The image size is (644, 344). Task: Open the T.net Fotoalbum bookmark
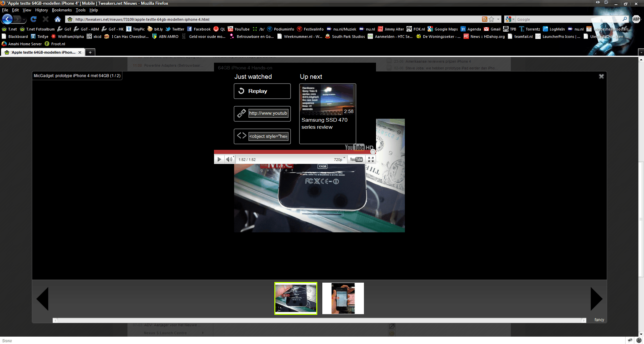[x=37, y=29]
